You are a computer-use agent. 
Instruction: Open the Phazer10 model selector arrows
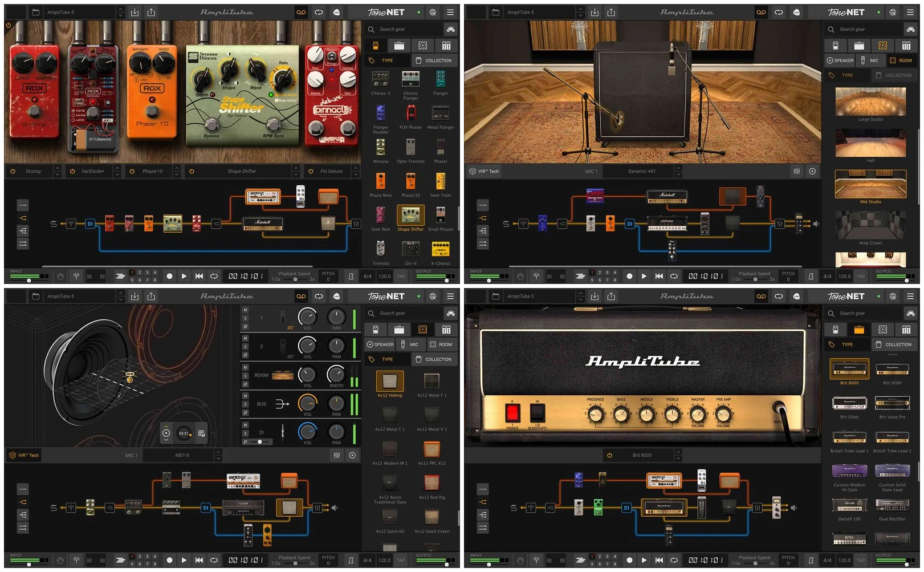(177, 171)
